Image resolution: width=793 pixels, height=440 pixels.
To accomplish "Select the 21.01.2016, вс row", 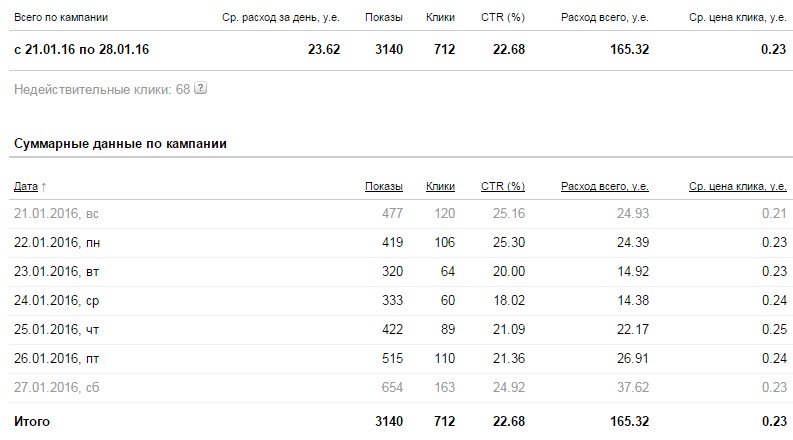I will 401,213.
